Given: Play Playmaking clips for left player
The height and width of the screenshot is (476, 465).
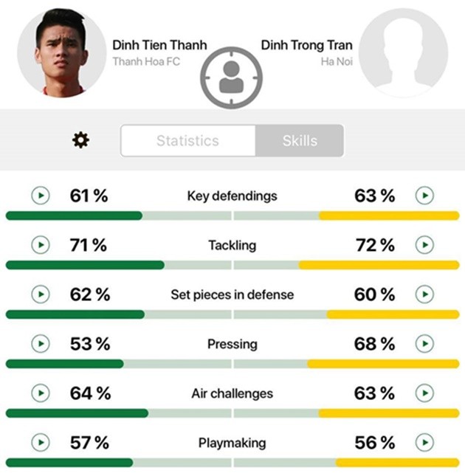Looking at the screenshot, I should click(x=41, y=443).
